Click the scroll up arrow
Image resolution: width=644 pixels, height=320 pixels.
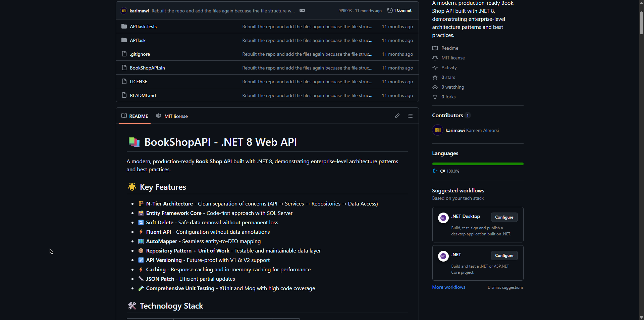coord(641,3)
